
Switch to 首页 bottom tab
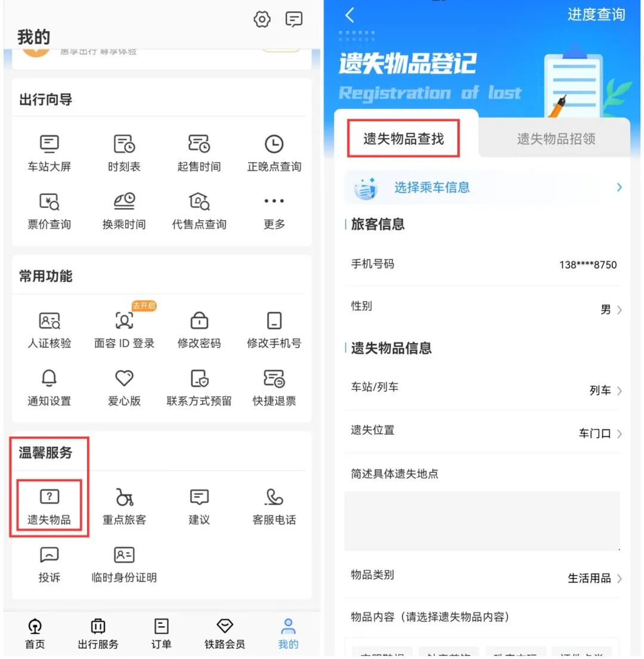tap(35, 634)
